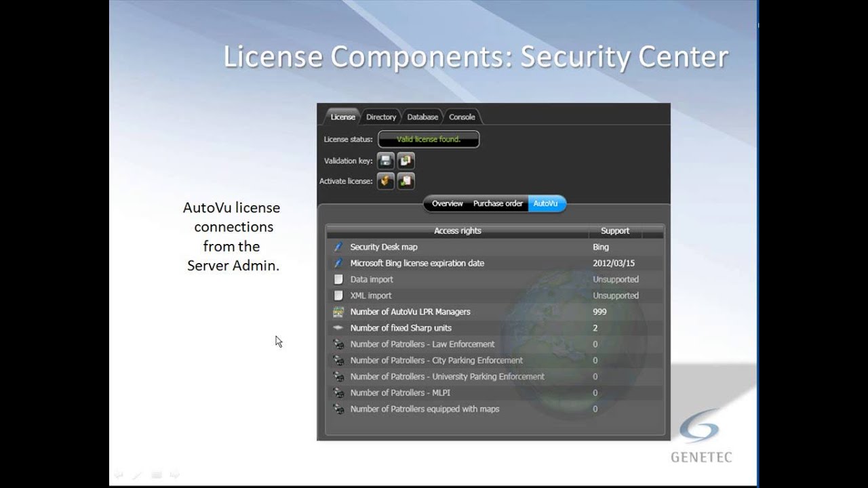Click the 'Valid license found.' status field
Viewport: 868px width, 488px height.
tap(429, 139)
